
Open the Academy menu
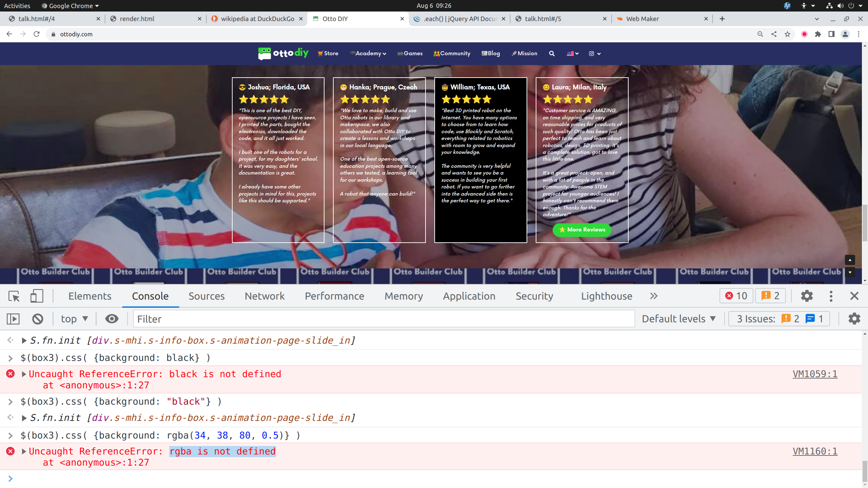coord(368,54)
